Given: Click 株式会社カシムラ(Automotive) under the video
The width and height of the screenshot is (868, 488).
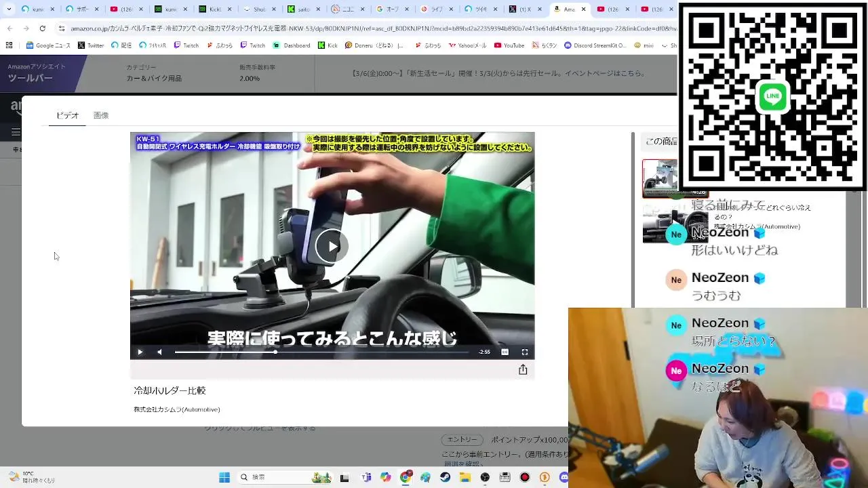Looking at the screenshot, I should [x=177, y=409].
